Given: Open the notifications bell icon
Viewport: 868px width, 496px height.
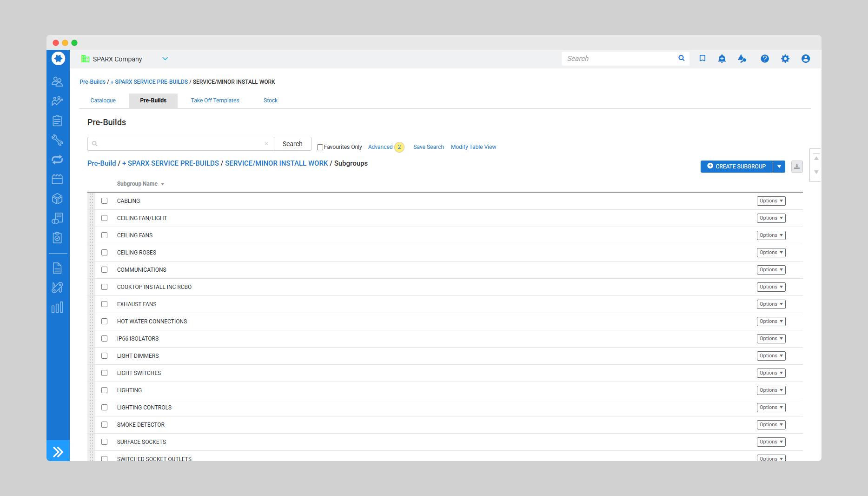Looking at the screenshot, I should [722, 59].
